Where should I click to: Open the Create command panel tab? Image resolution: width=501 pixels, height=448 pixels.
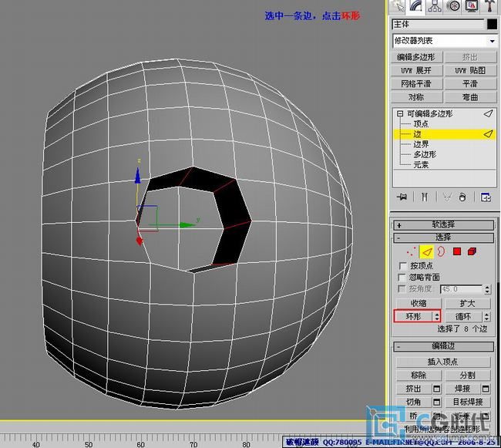tap(398, 6)
